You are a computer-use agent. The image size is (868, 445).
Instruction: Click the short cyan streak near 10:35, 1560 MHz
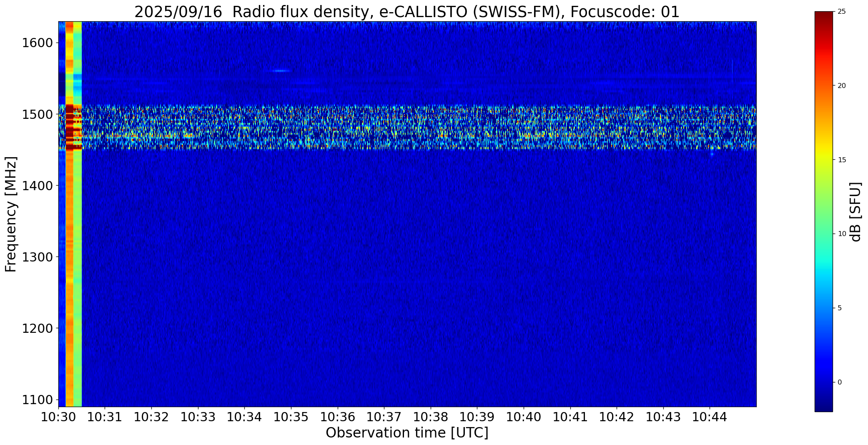click(x=281, y=71)
